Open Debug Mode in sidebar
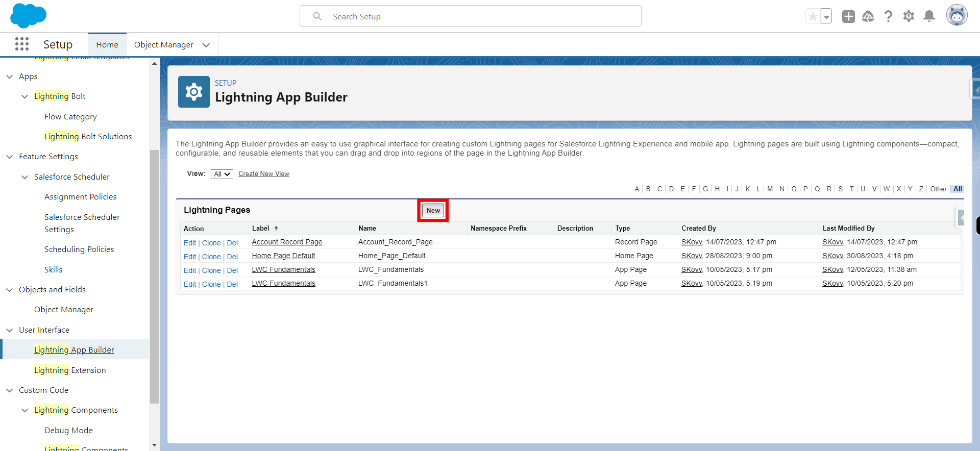 pos(68,430)
